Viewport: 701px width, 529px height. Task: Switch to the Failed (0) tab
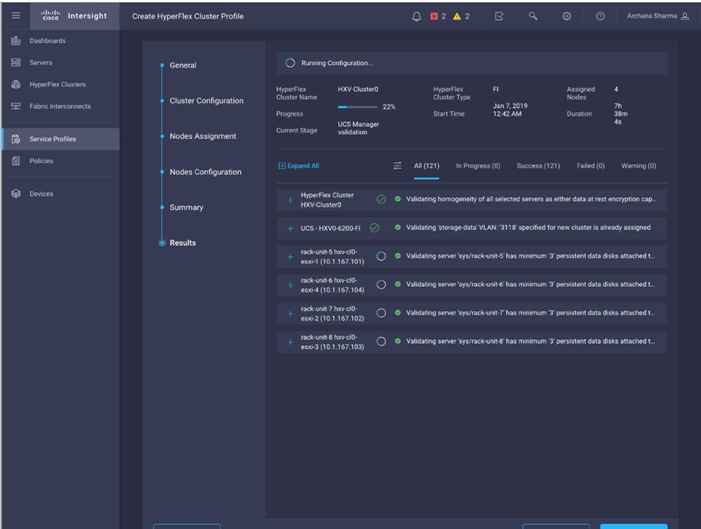click(591, 165)
